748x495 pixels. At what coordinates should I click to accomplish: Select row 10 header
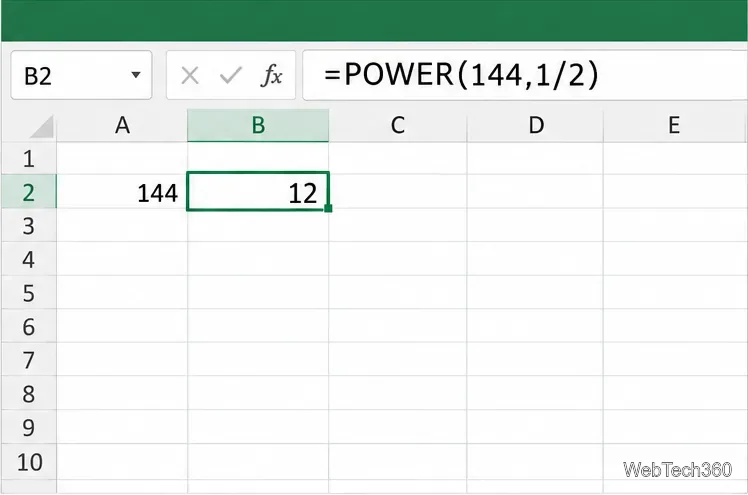click(29, 462)
